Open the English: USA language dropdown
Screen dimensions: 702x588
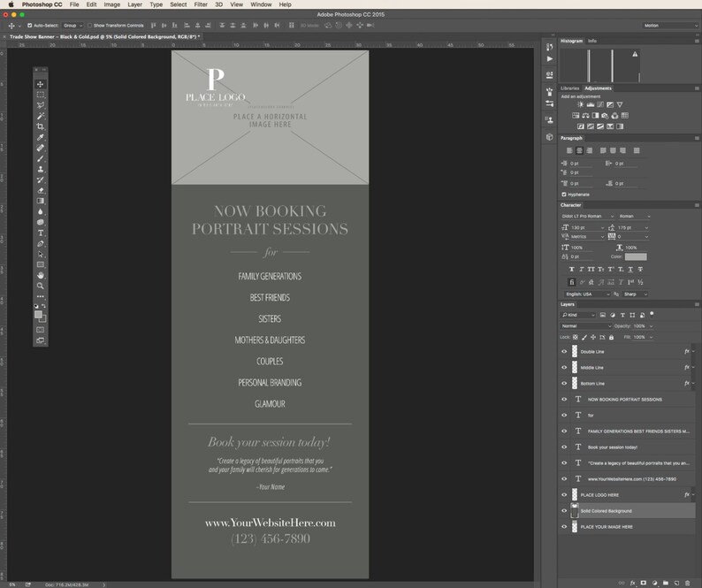pyautogui.click(x=587, y=294)
